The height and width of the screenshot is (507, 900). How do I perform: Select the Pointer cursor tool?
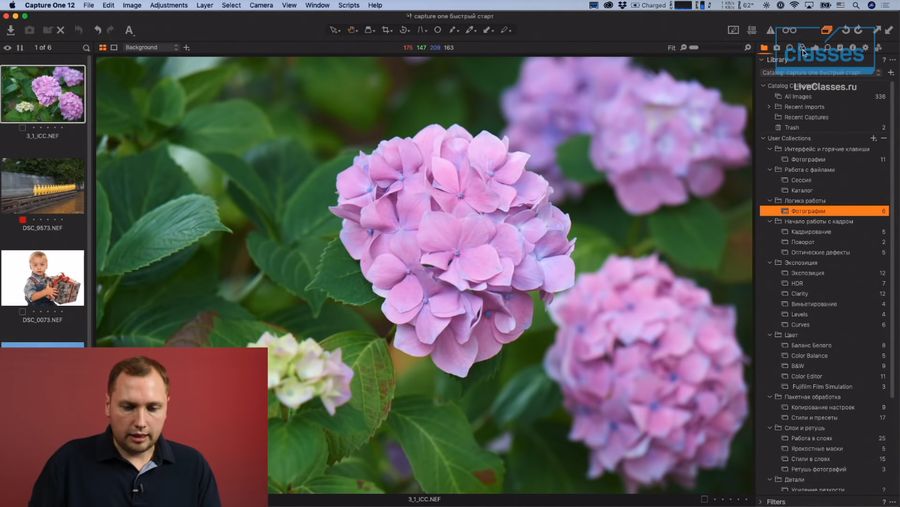[334, 30]
